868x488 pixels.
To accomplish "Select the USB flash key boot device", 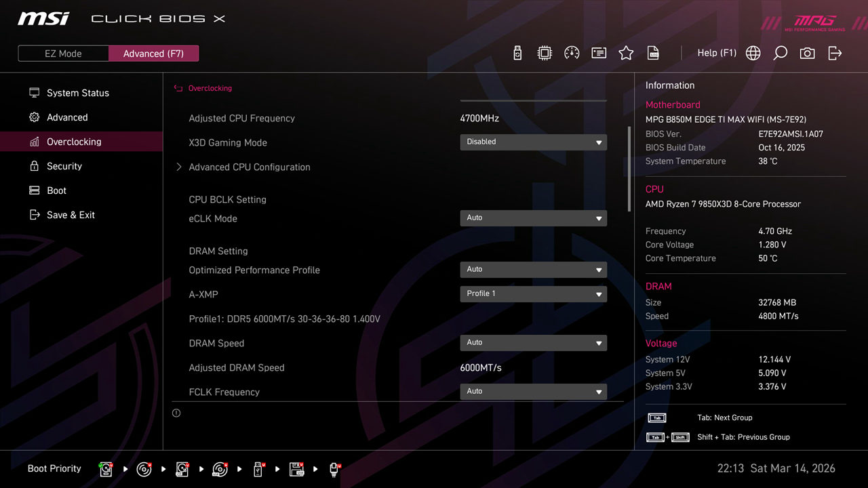I will pos(258,469).
